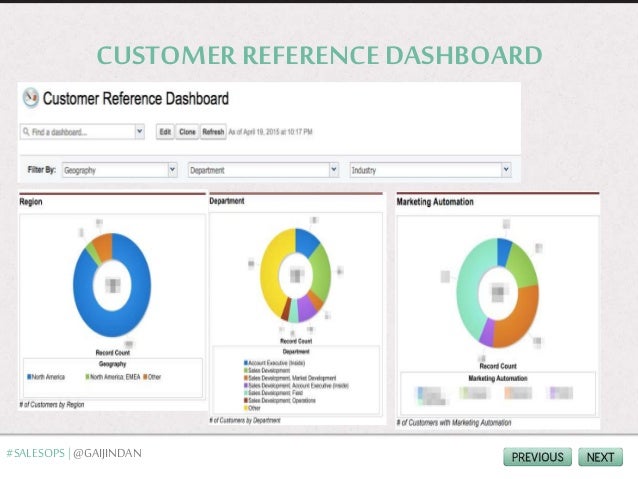
Task: Go to the PREVIOUS slide
Action: tap(537, 457)
